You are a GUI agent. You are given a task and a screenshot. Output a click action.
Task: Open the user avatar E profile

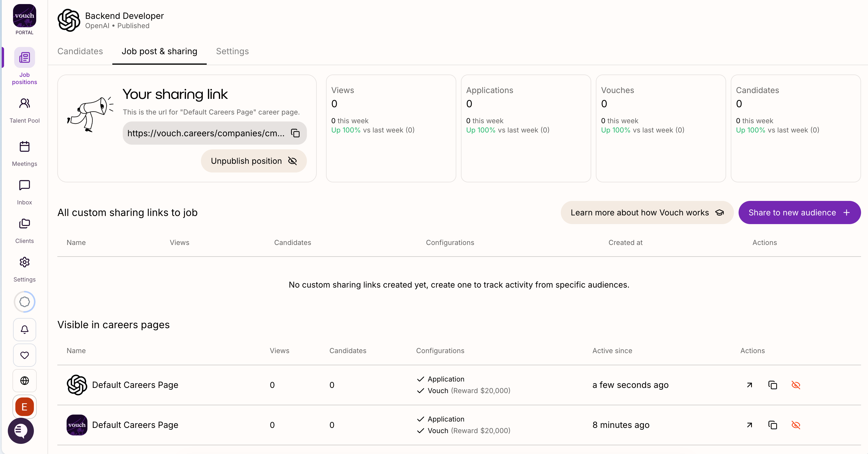coord(25,407)
